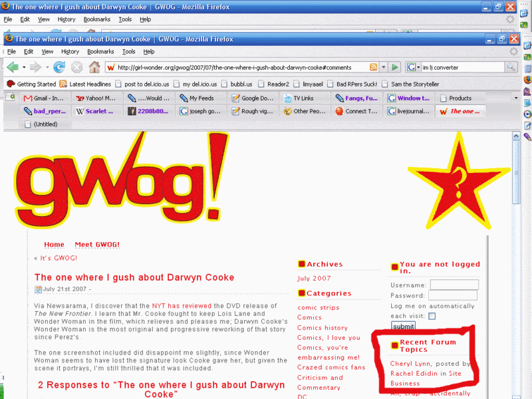The width and height of the screenshot is (532, 399).
Task: Click the submit login button
Action: click(x=404, y=326)
